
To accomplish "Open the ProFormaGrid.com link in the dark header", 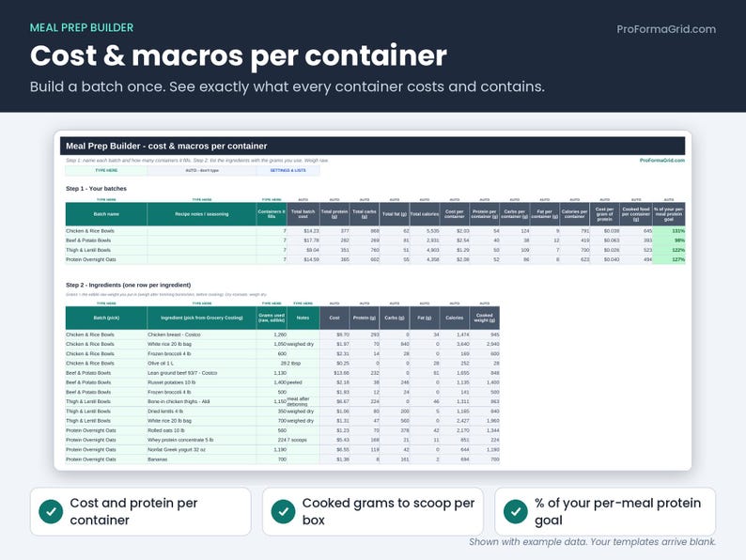I will point(666,29).
